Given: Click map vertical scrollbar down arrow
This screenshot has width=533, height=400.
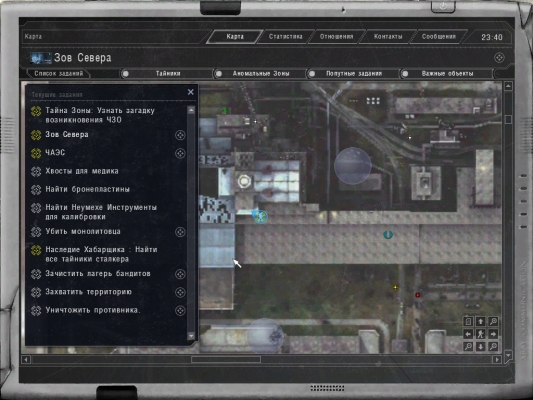Looking at the screenshot, I should tap(508, 355).
